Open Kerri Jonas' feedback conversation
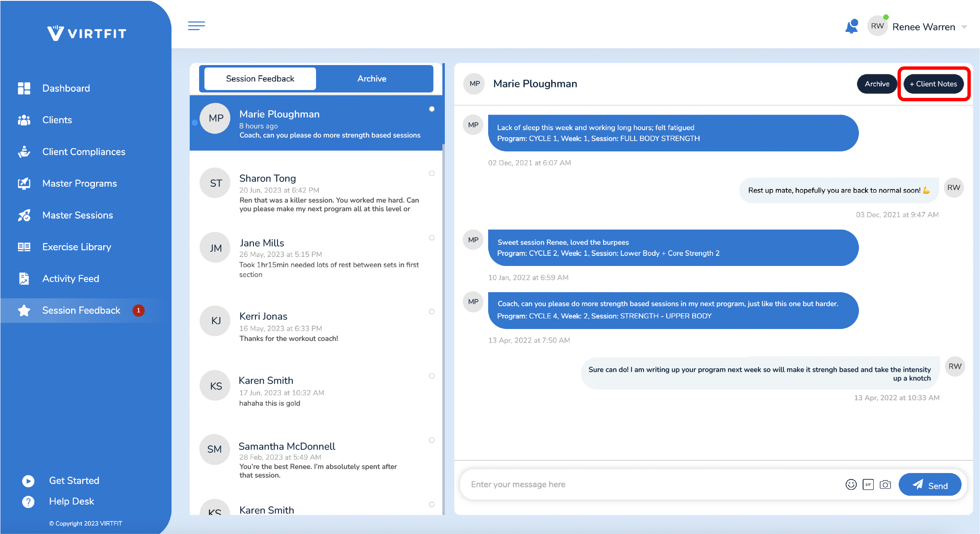The image size is (980, 534). (x=316, y=325)
